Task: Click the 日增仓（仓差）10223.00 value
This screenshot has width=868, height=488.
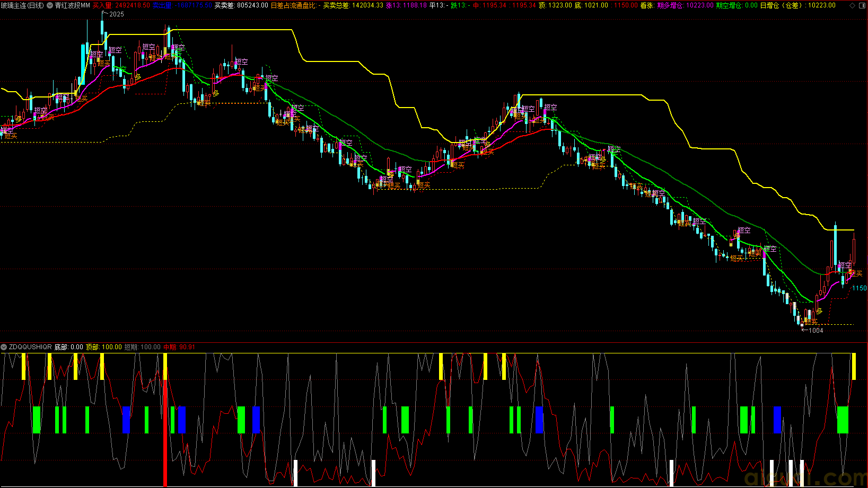Action: [797, 5]
